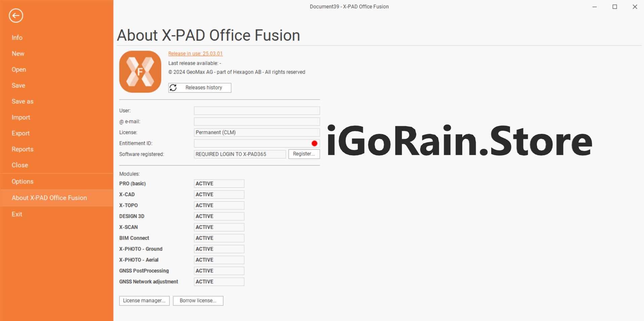
Task: Click Borrow license
Action: pyautogui.click(x=198, y=301)
